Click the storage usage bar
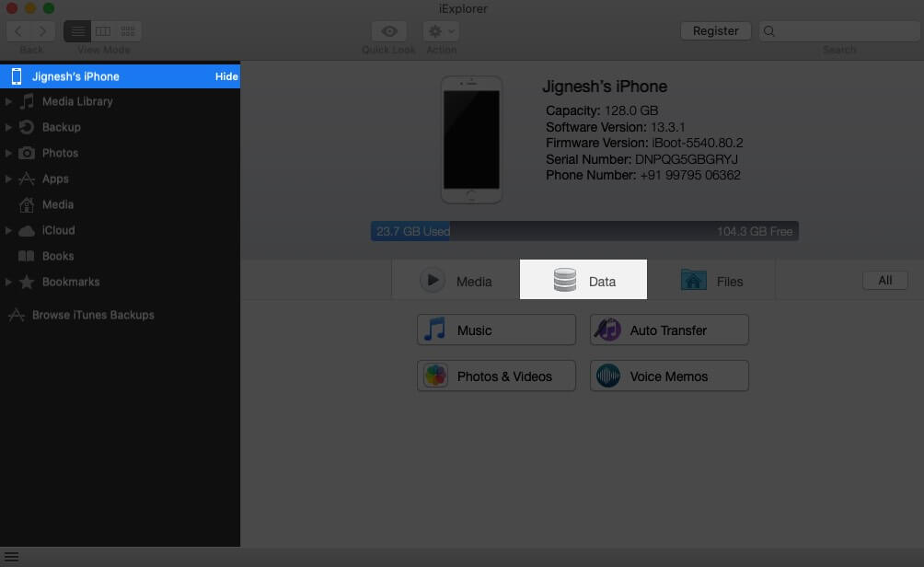Viewport: 924px width, 567px height. (584, 231)
